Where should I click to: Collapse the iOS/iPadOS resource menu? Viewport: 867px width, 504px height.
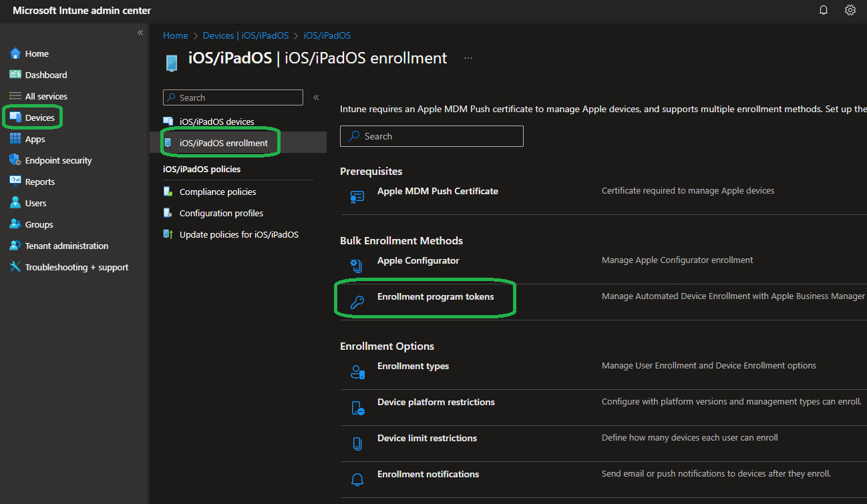(316, 97)
